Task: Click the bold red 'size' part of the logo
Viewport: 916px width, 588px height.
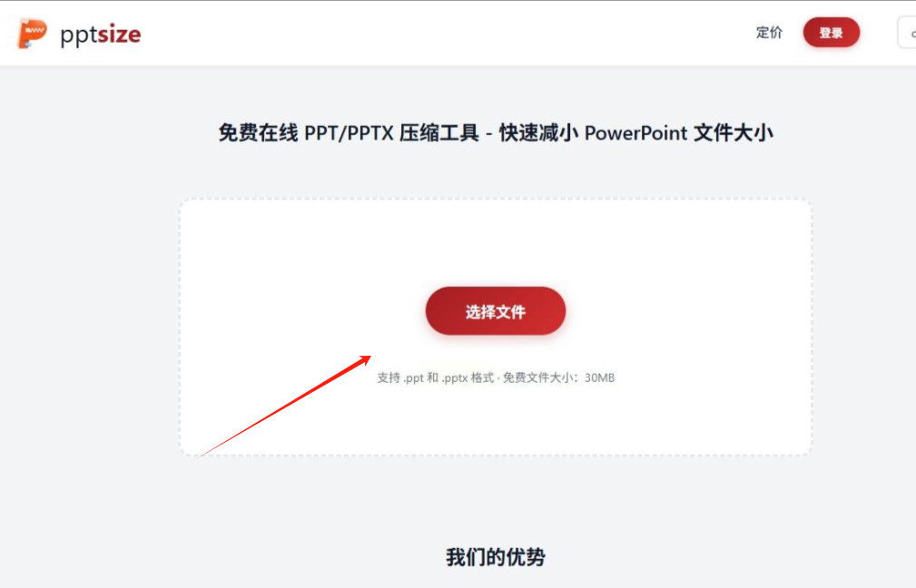Action: [119, 34]
